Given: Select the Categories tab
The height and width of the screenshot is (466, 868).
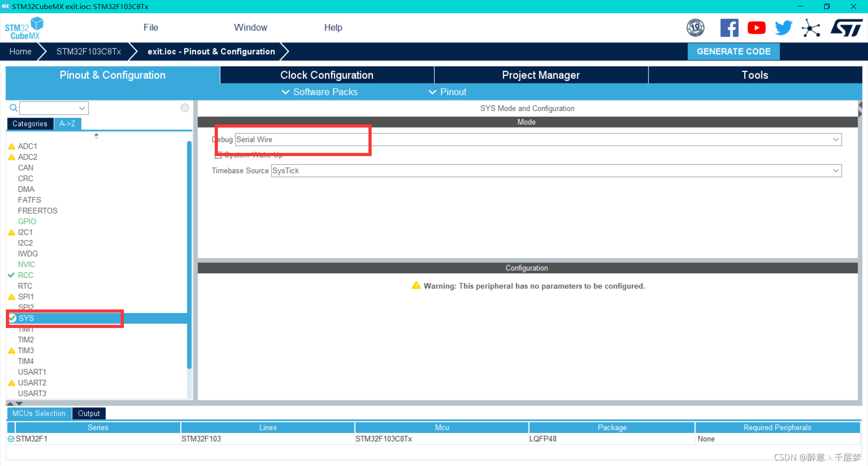Looking at the screenshot, I should (x=30, y=124).
